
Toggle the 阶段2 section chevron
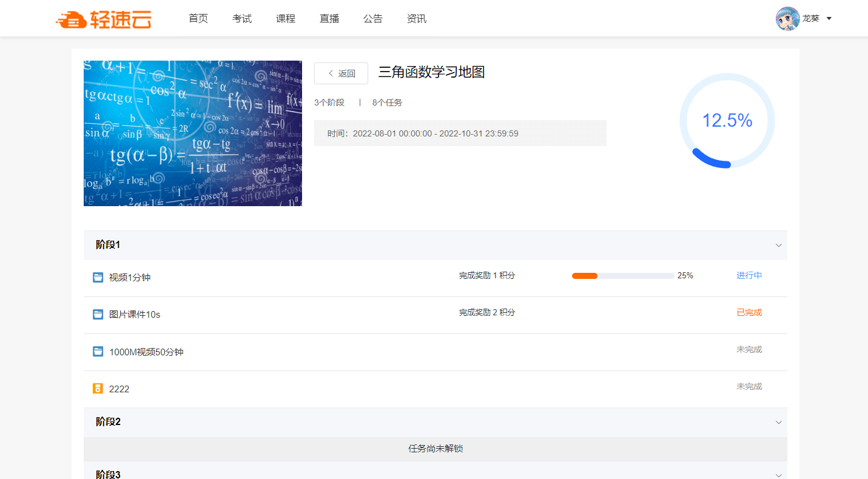pos(779,423)
